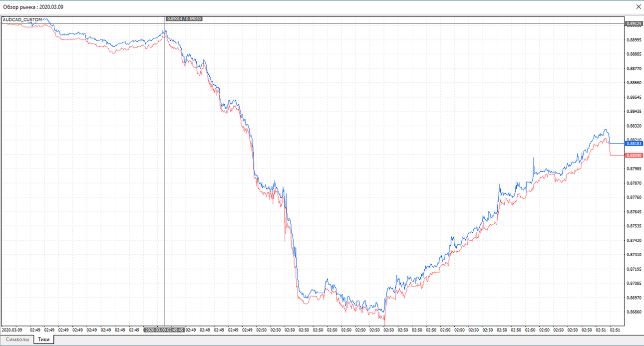644x346 pixels.
Task: Click the blue 0.88183 ask price marker
Action: pos(634,144)
